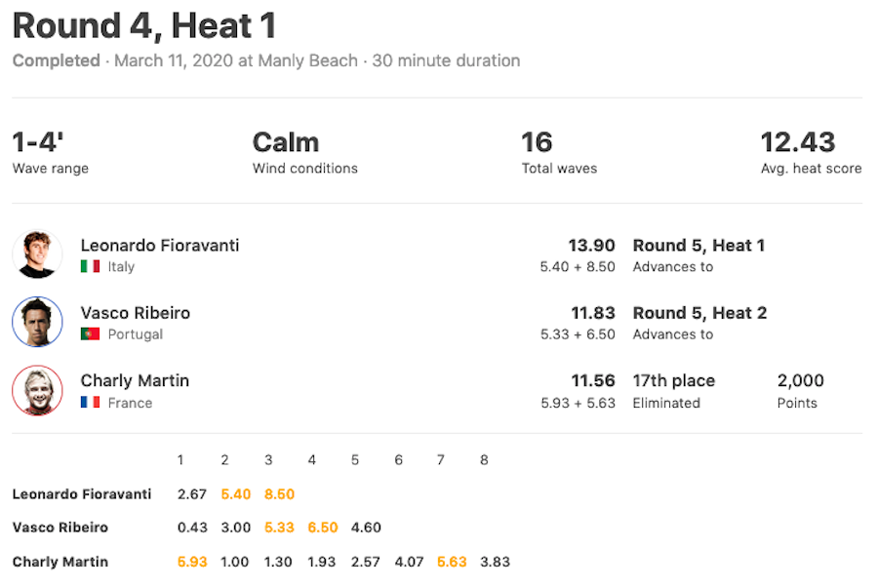Select Ribeiro's highlighted 6.50 wave score
Screen dimensions: 878x588
[323, 527]
